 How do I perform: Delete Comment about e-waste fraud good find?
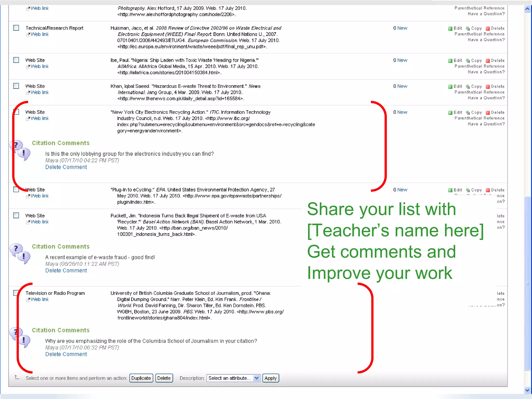point(66,270)
